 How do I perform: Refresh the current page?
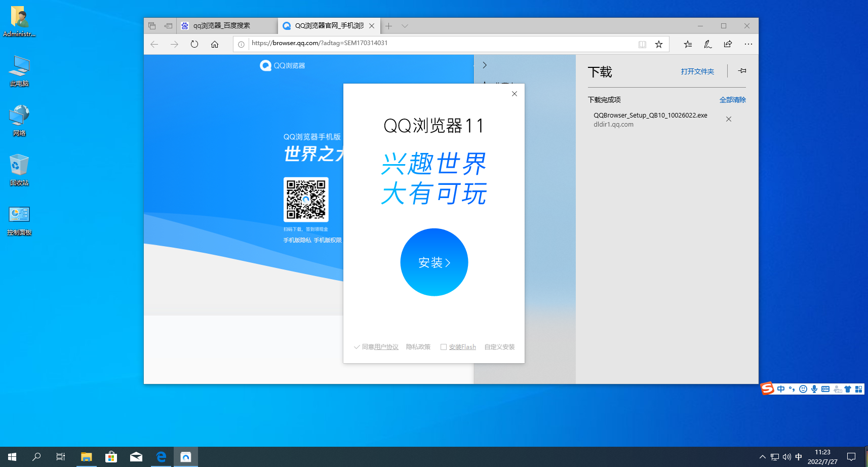(194, 44)
